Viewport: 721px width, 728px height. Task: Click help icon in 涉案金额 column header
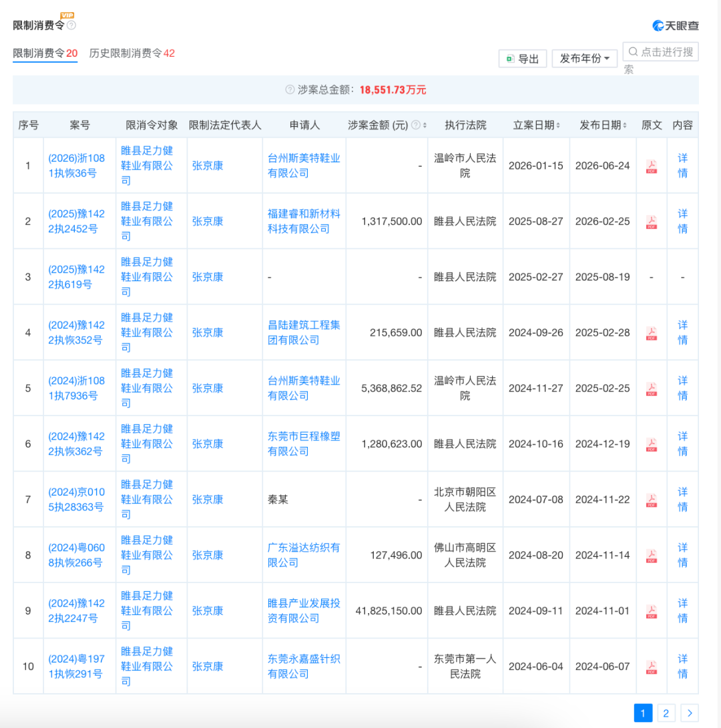tap(416, 125)
